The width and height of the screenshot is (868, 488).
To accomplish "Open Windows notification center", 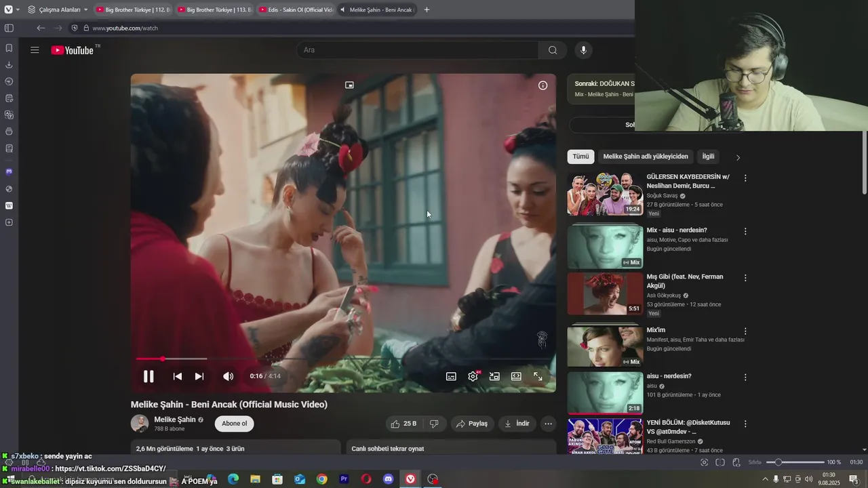I will (x=854, y=479).
